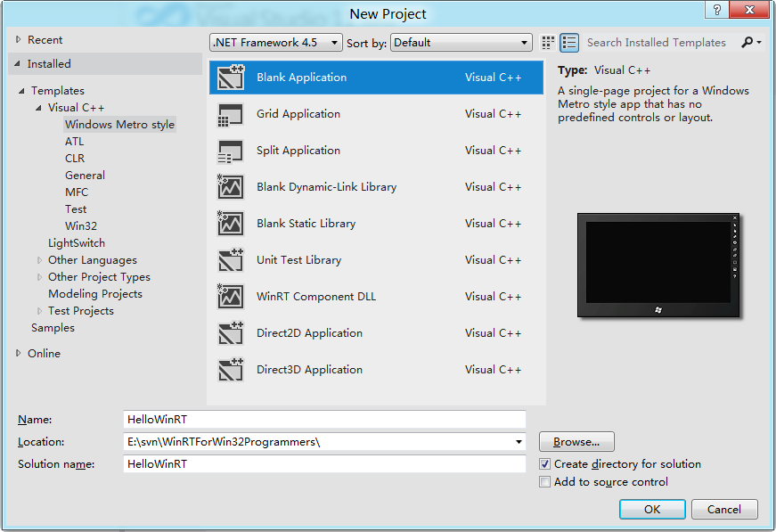Expand the Other Project Types node
776x532 pixels.
coord(39,277)
